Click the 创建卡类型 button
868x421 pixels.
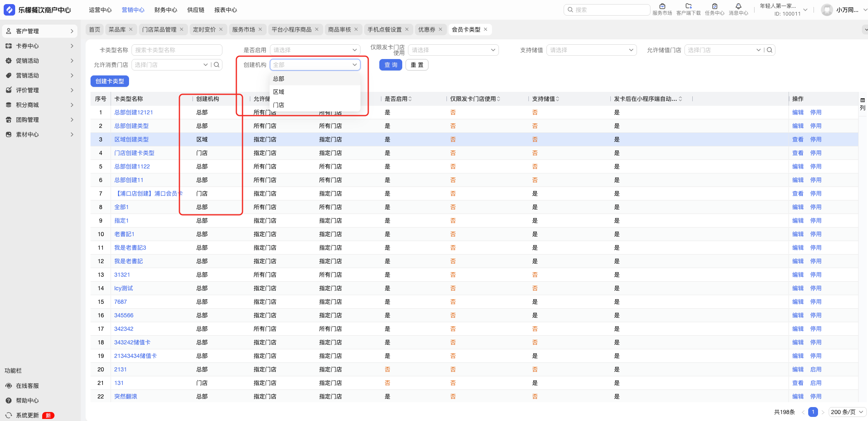109,81
